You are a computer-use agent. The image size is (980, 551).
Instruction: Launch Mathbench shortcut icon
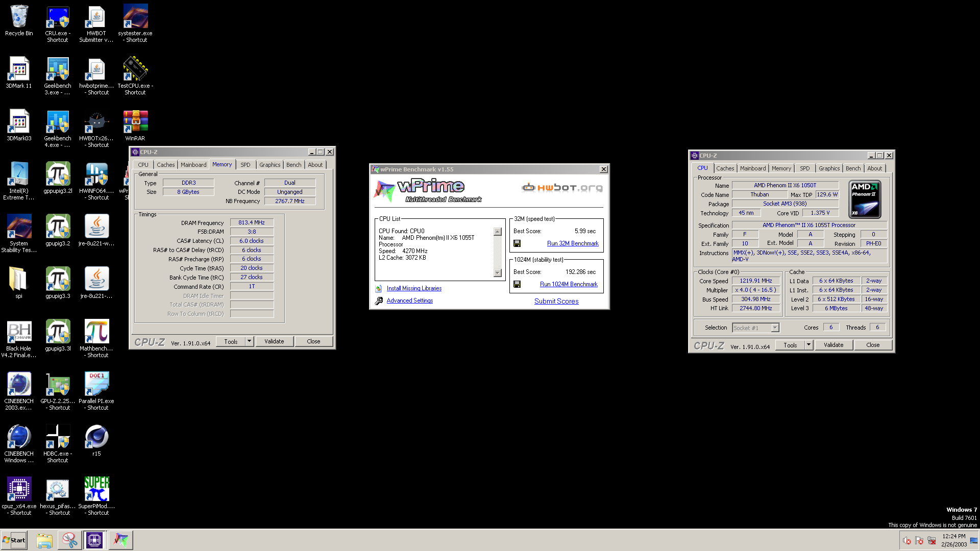click(x=96, y=339)
